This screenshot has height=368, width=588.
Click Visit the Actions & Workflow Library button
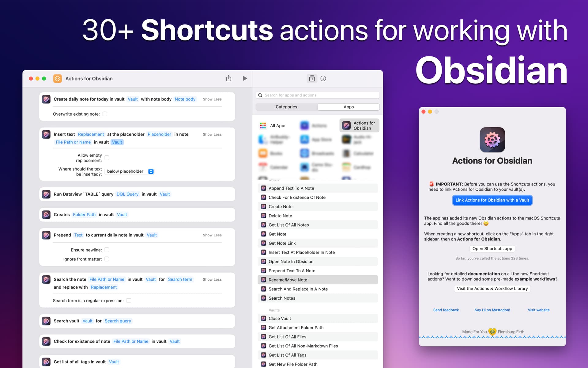(492, 288)
